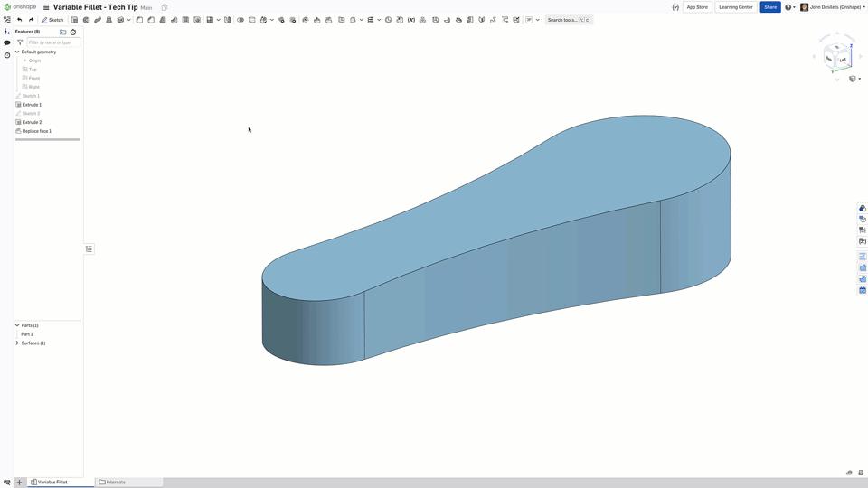Select the Revolve tool in toolbar
Image resolution: width=868 pixels, height=488 pixels.
[x=86, y=20]
